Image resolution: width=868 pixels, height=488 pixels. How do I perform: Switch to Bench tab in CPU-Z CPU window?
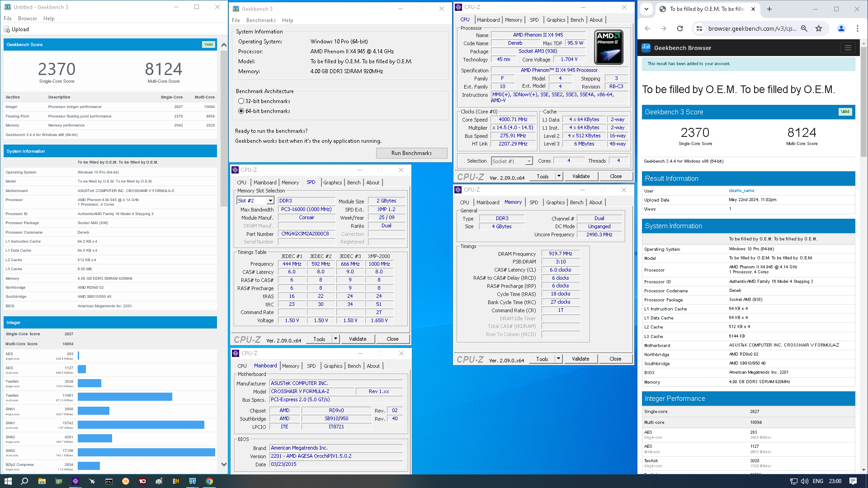(x=577, y=20)
